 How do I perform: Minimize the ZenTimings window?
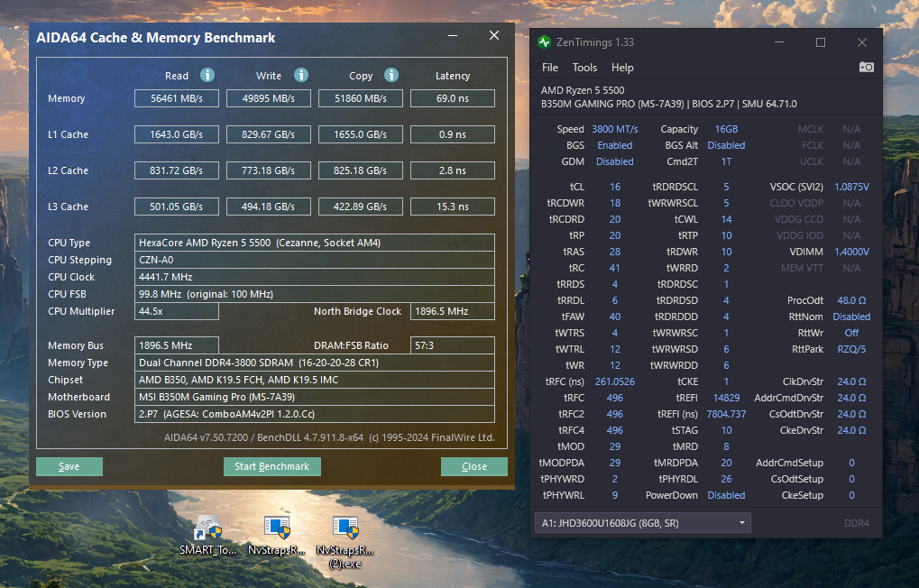(779, 42)
